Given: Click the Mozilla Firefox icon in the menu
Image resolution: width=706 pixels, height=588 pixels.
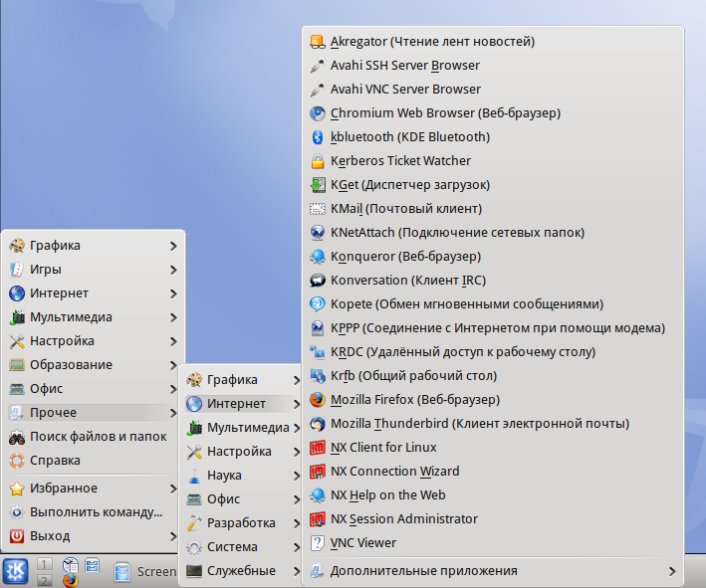Looking at the screenshot, I should click(318, 400).
